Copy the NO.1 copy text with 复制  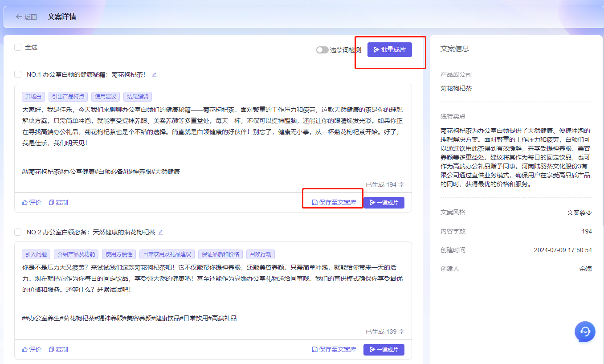58,202
